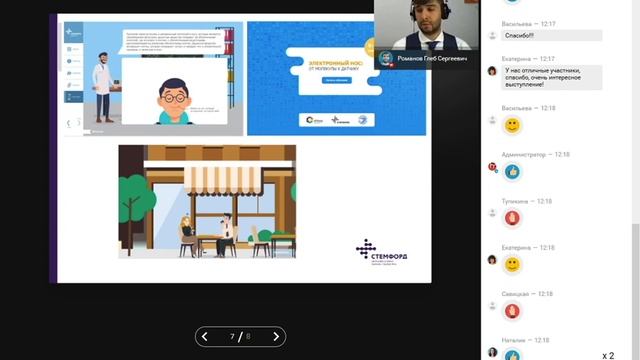Click the blue "Электронный нос" slide image

(336, 78)
